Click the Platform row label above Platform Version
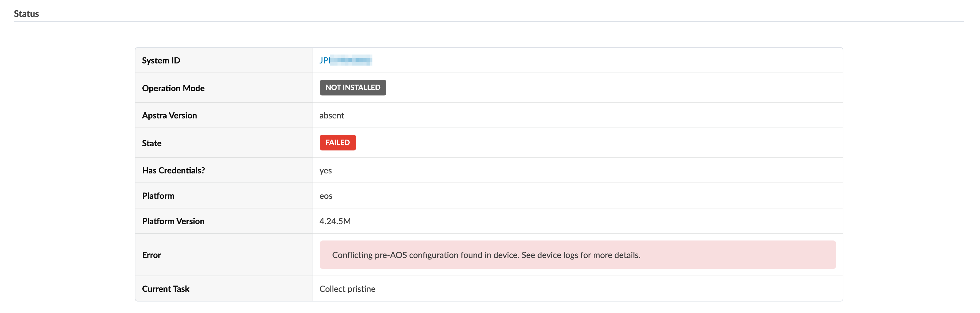The image size is (980, 313). tap(158, 196)
